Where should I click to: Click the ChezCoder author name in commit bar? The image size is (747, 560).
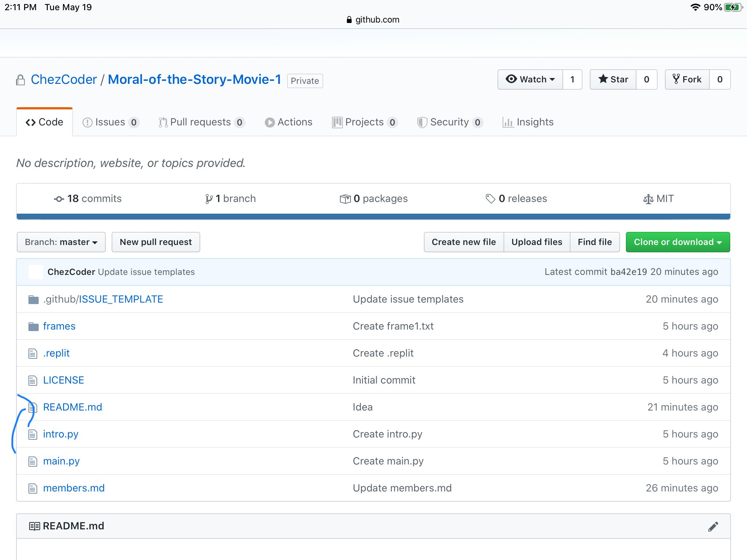71,272
